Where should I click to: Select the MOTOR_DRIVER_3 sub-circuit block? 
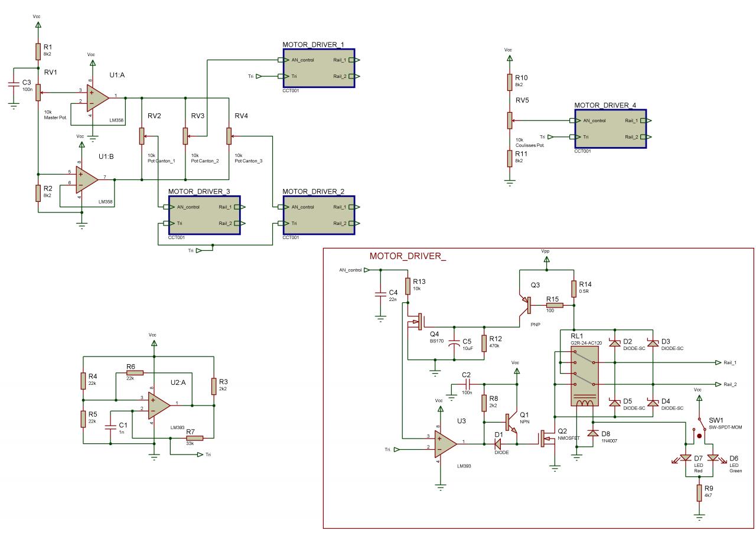tap(204, 215)
